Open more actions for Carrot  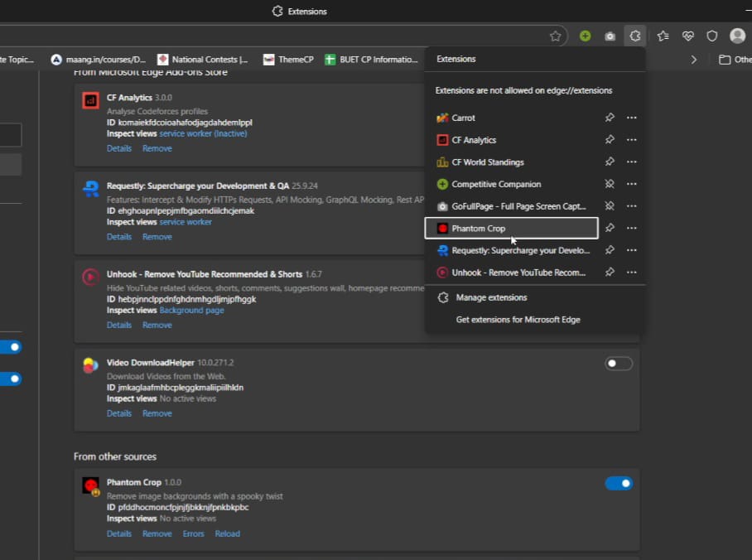pyautogui.click(x=632, y=118)
